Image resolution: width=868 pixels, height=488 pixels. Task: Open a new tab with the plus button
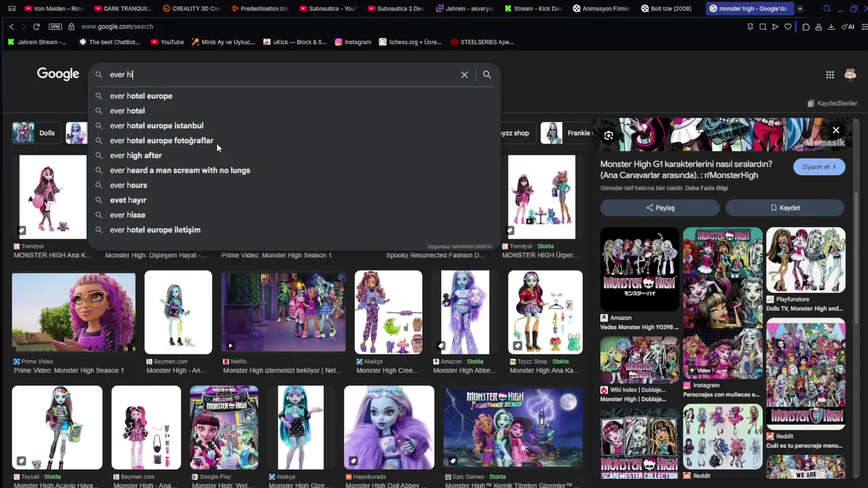click(800, 9)
